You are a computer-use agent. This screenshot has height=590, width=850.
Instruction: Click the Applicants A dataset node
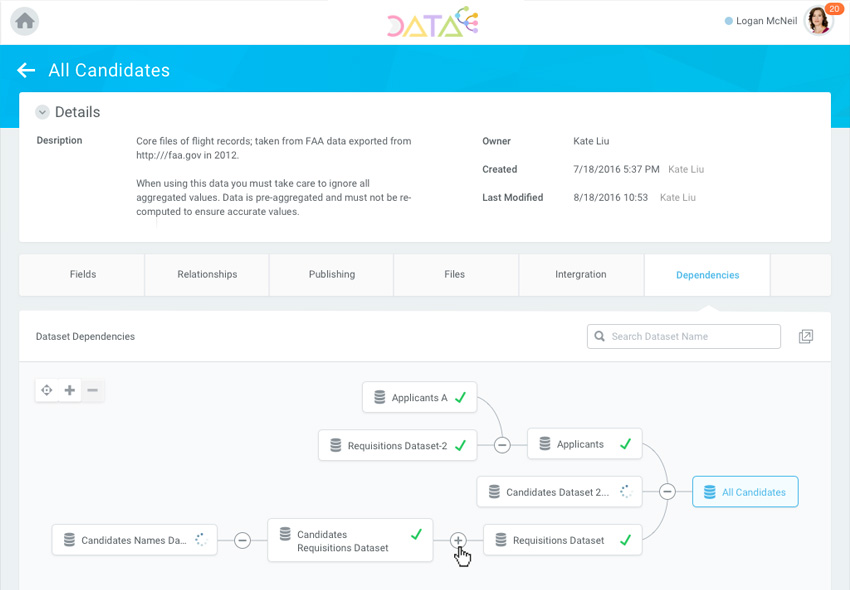[x=419, y=398]
